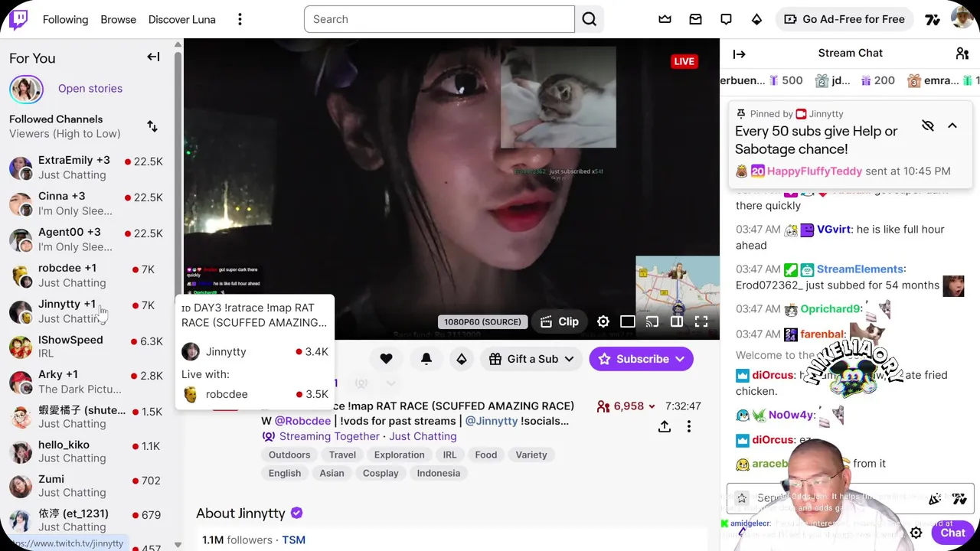Open the stories avatar thumbnail
This screenshot has height=551, width=980.
(x=26, y=89)
